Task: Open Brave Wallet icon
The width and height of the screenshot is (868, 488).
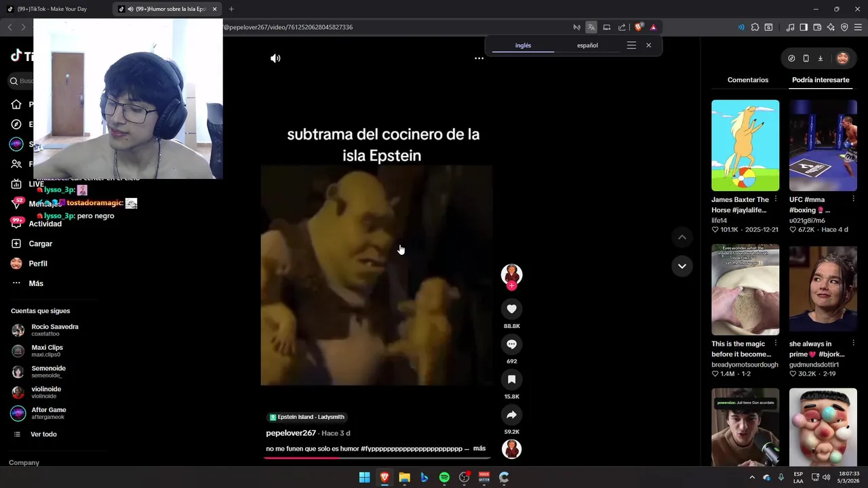Action: click(817, 27)
